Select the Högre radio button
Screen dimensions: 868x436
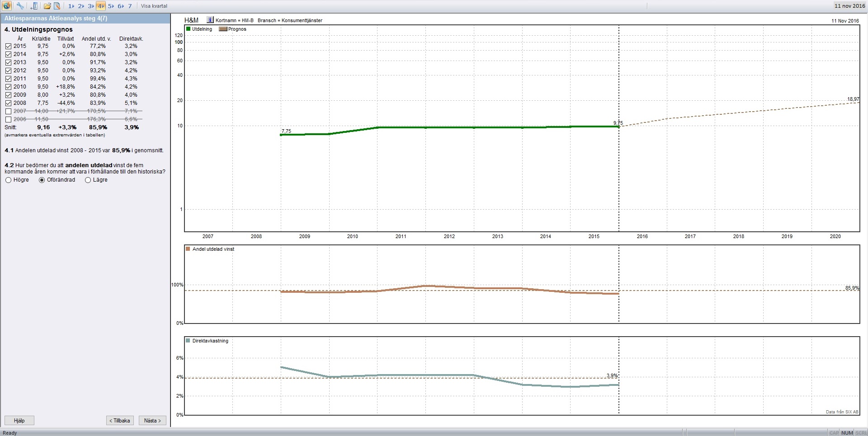coord(8,180)
